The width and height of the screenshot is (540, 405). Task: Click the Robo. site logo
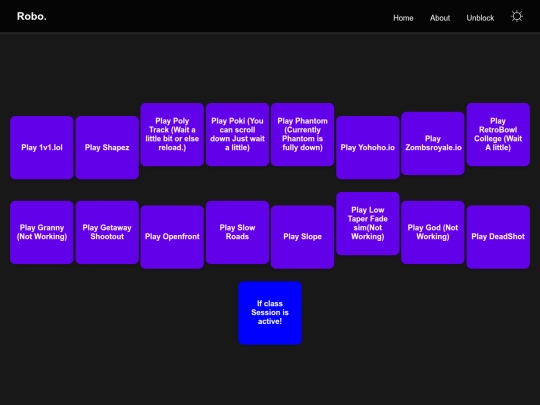pyautogui.click(x=32, y=16)
